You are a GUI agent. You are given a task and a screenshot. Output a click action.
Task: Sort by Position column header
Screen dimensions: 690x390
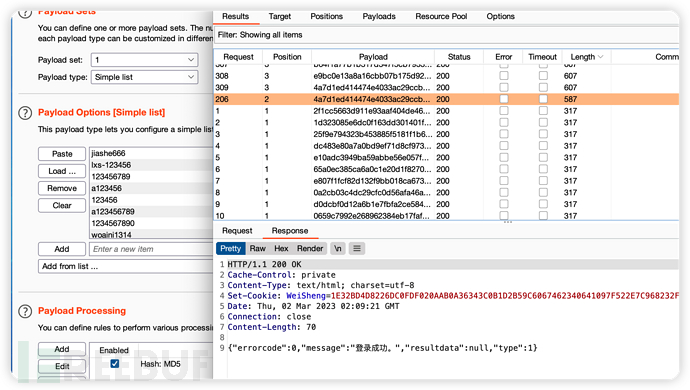287,57
